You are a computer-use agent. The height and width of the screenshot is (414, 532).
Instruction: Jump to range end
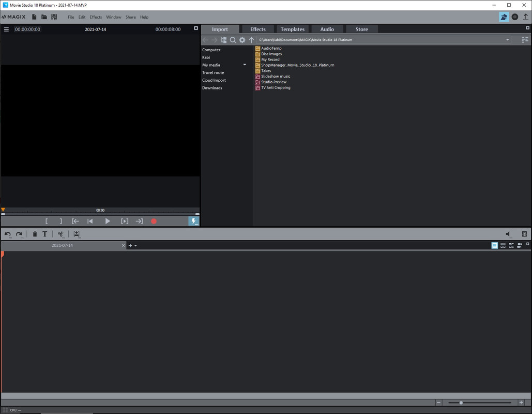point(139,221)
